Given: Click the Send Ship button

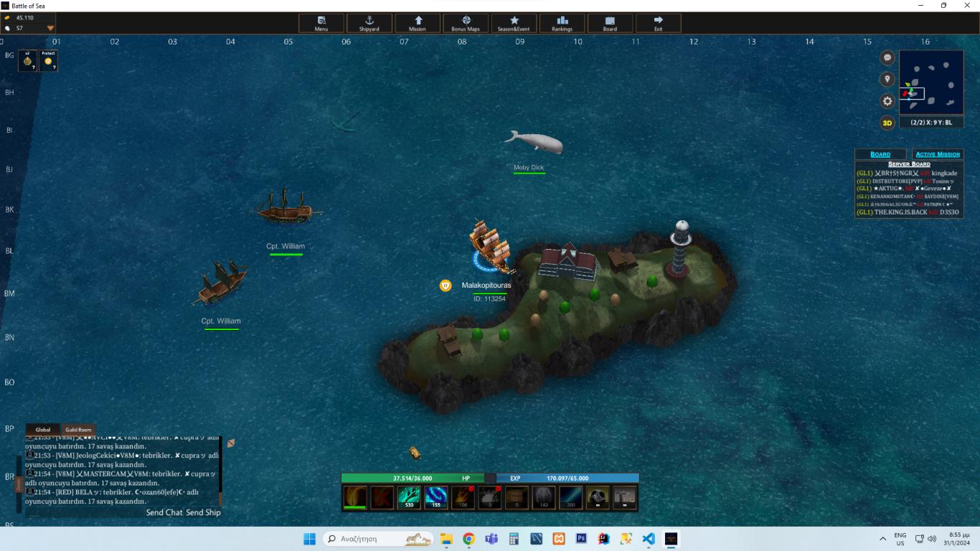Looking at the screenshot, I should (x=203, y=512).
